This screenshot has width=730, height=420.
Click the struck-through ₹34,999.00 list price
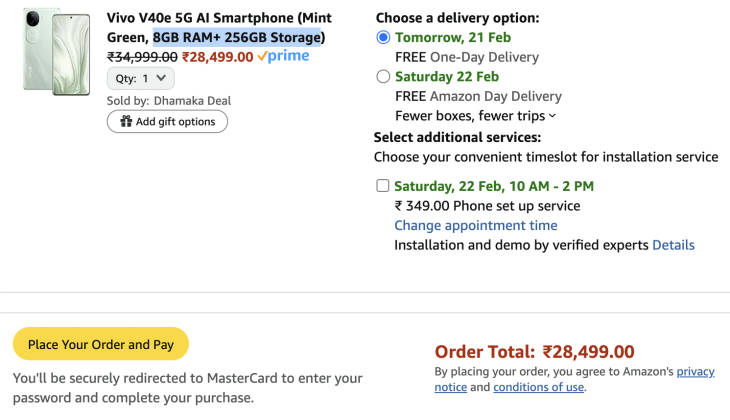click(x=142, y=57)
